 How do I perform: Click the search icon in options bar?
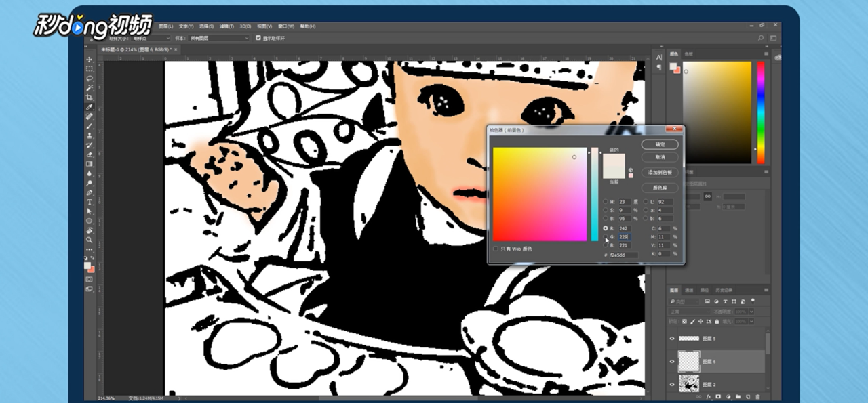click(762, 38)
